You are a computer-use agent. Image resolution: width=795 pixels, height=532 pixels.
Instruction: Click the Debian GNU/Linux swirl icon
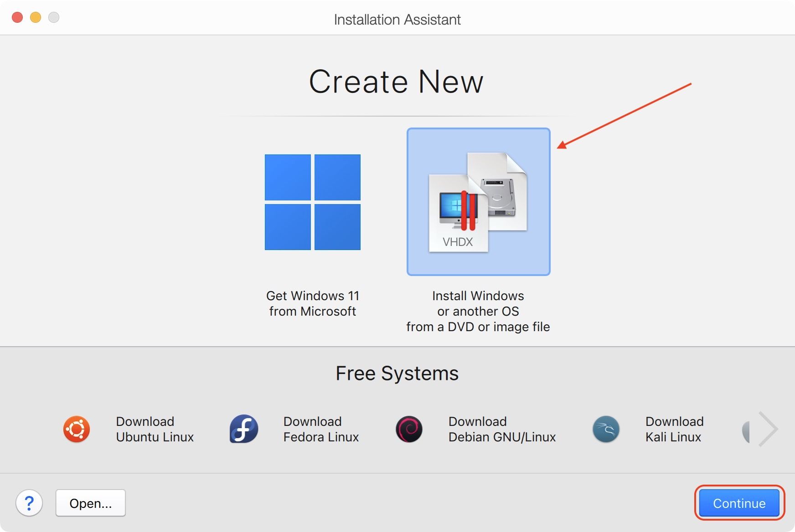coord(408,429)
